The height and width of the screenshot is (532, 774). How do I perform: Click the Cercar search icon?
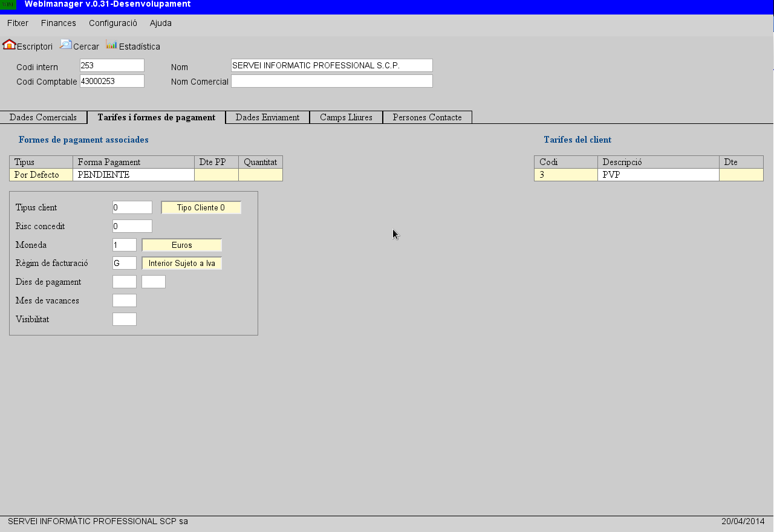click(79, 45)
